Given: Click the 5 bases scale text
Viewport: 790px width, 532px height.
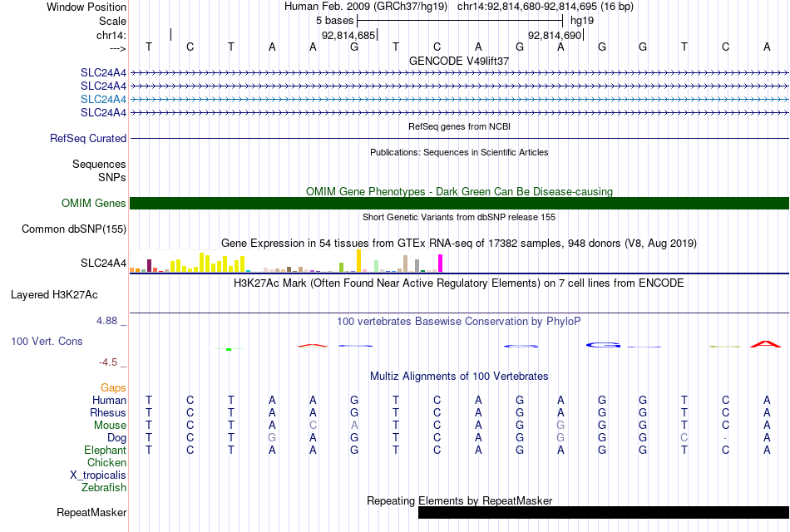Looking at the screenshot, I should (x=335, y=21).
